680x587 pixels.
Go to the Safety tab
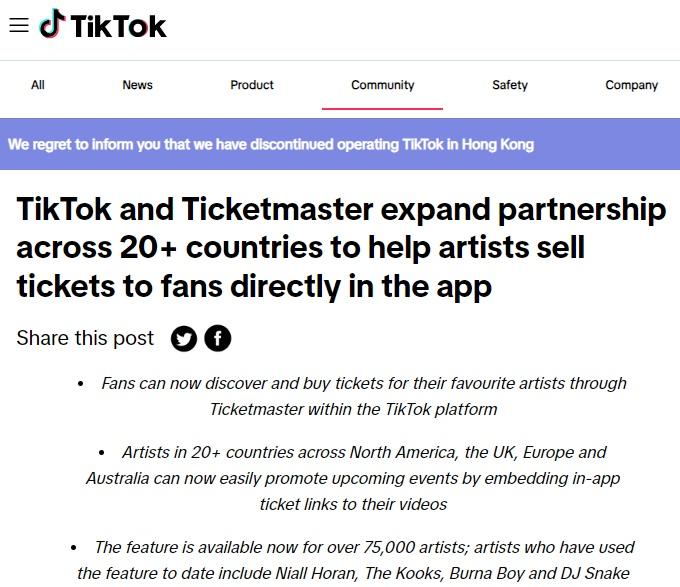pos(510,85)
